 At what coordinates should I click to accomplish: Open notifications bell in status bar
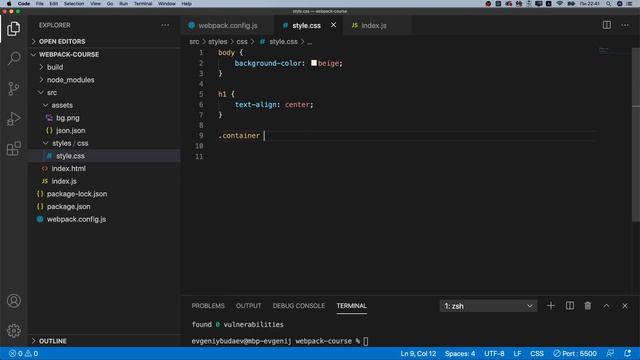(x=627, y=353)
